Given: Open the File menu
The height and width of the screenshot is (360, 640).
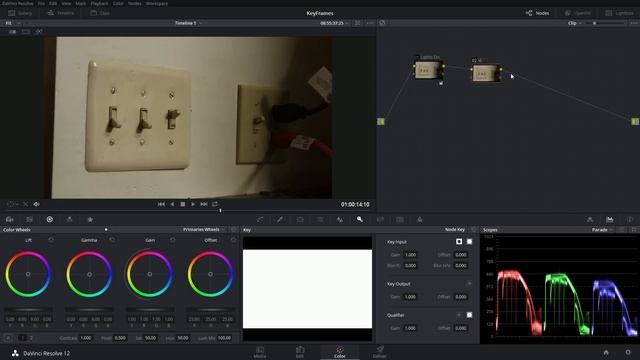Looking at the screenshot, I should click(41, 3).
